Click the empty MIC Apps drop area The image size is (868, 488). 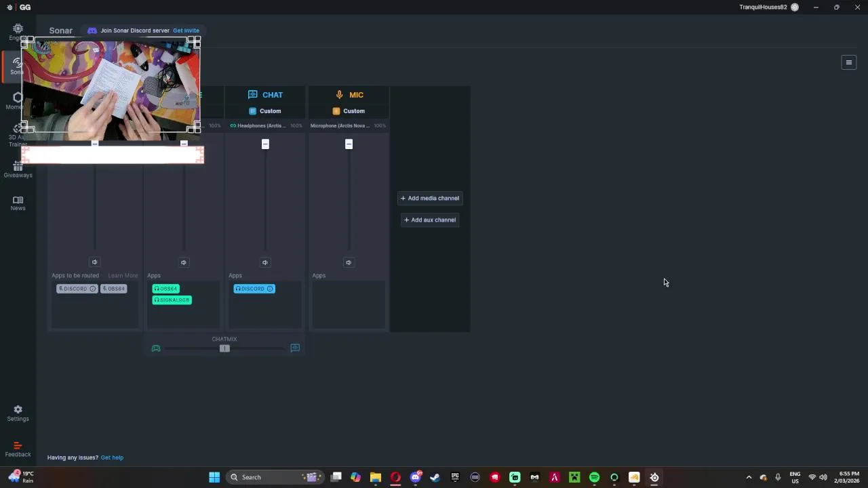[348, 305]
